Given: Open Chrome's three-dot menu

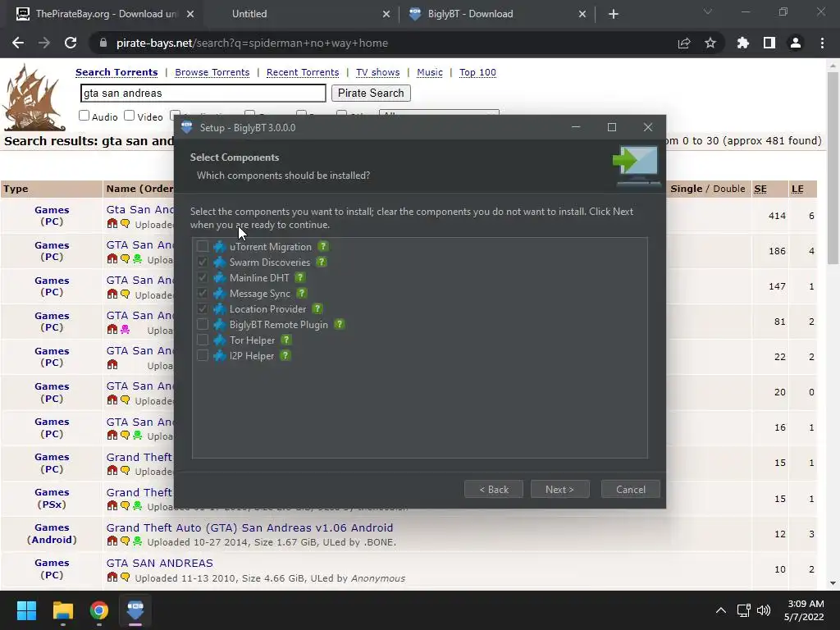Looking at the screenshot, I should 822,43.
